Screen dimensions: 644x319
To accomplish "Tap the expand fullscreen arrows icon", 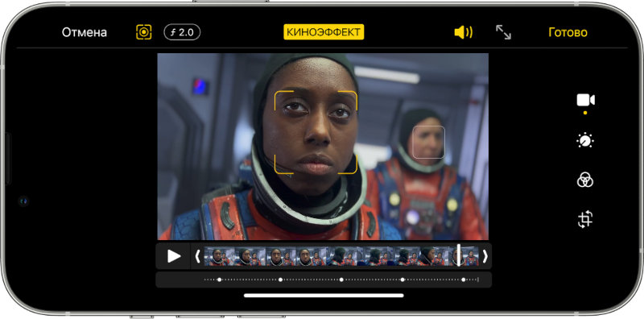I will 503,32.
